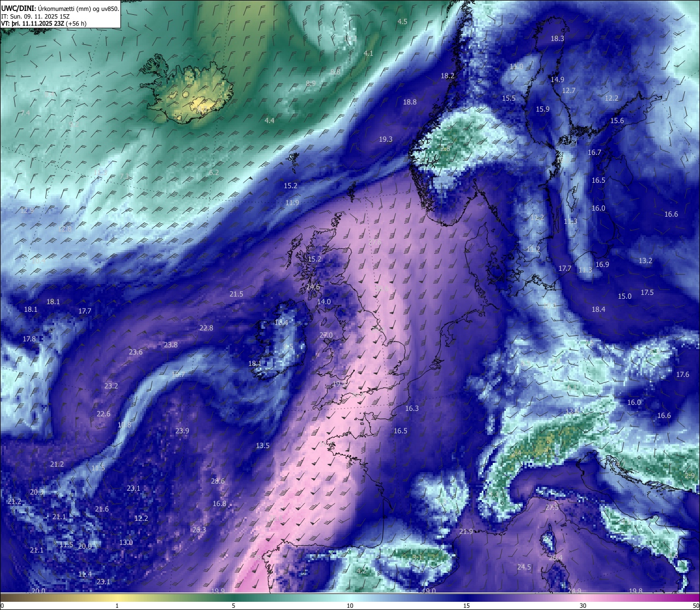Click the 21.6 value label in the southwest Atlantic

(x=102, y=509)
